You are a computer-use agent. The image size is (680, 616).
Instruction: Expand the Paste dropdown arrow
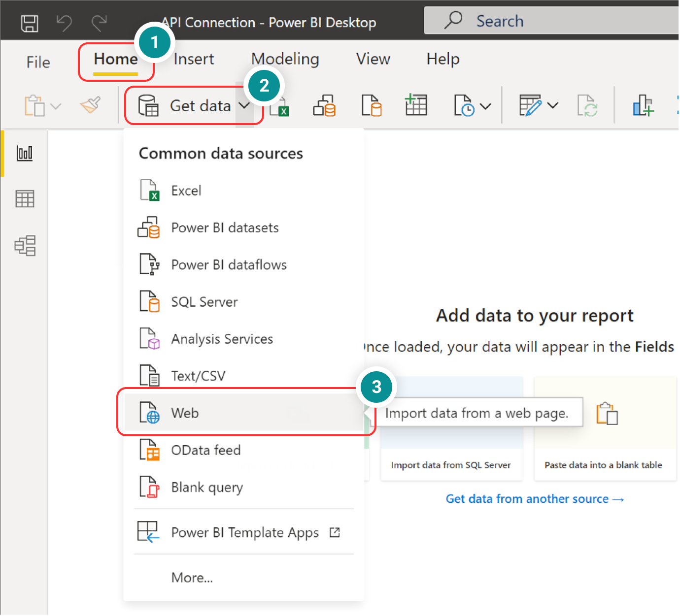point(56,106)
